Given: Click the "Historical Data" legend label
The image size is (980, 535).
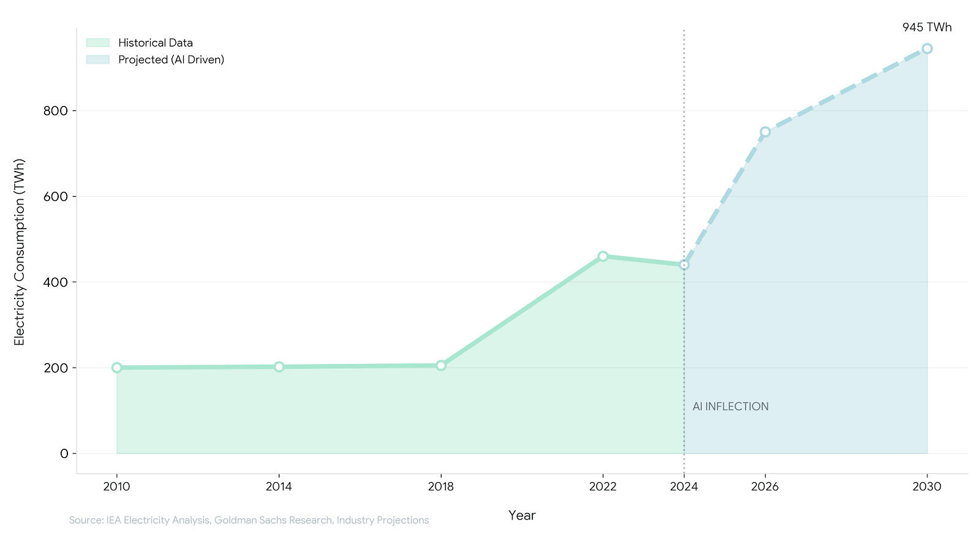Looking at the screenshot, I should coord(155,43).
